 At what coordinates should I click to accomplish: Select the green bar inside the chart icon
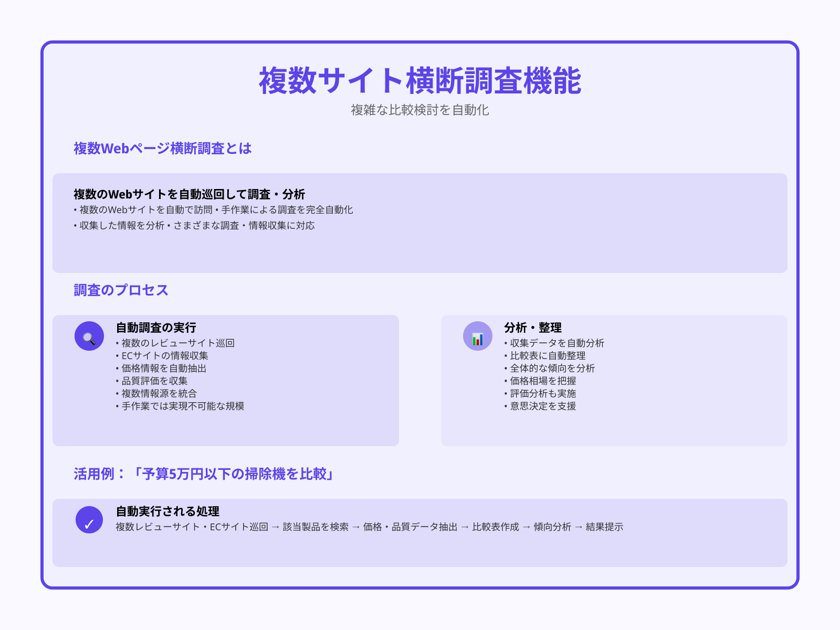click(474, 341)
